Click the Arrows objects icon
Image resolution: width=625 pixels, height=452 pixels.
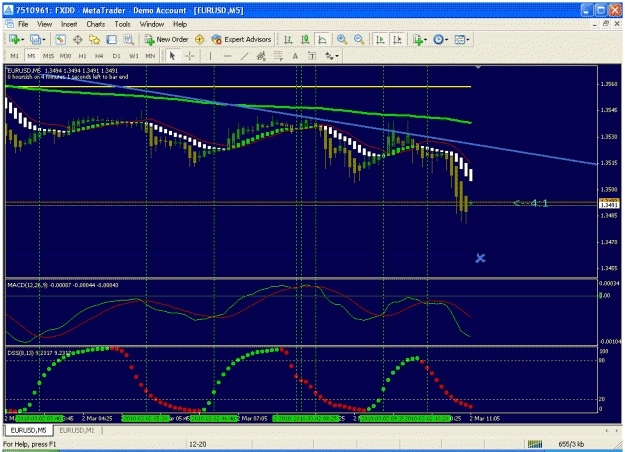pyautogui.click(x=329, y=56)
